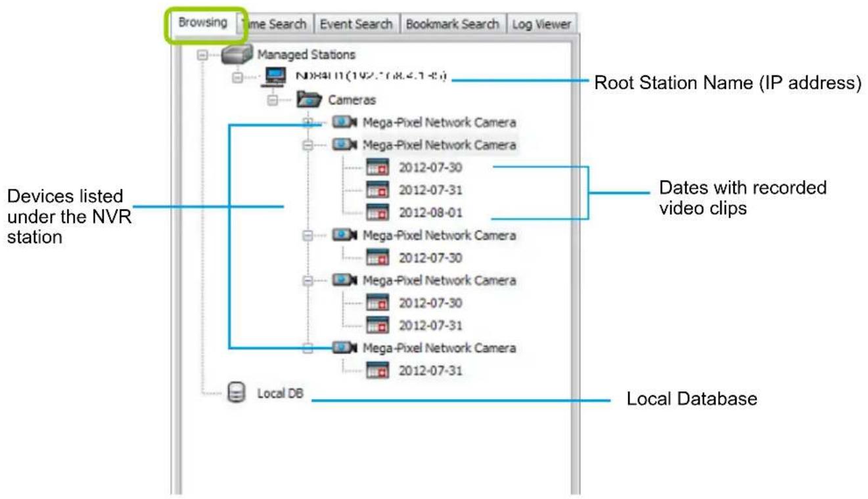This screenshot has width=868, height=499.
Task: Select the Managed Stations server icon
Action: pos(237,55)
